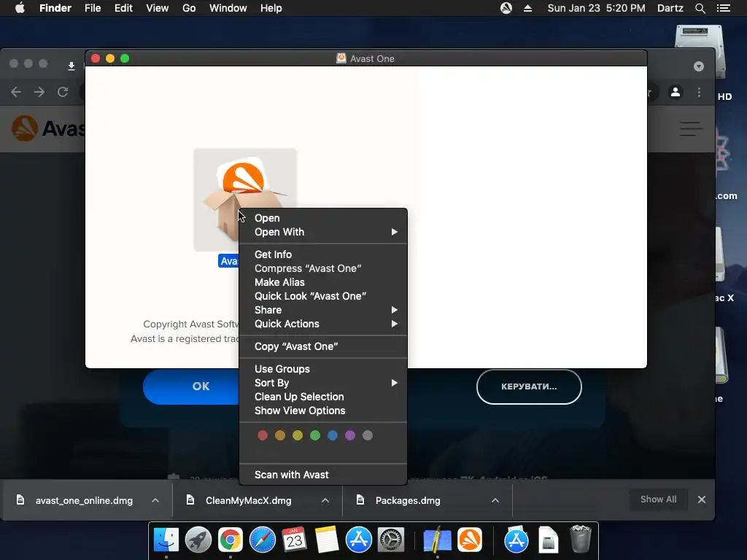Expand Sort By submenu
The image size is (747, 560).
pos(323,383)
